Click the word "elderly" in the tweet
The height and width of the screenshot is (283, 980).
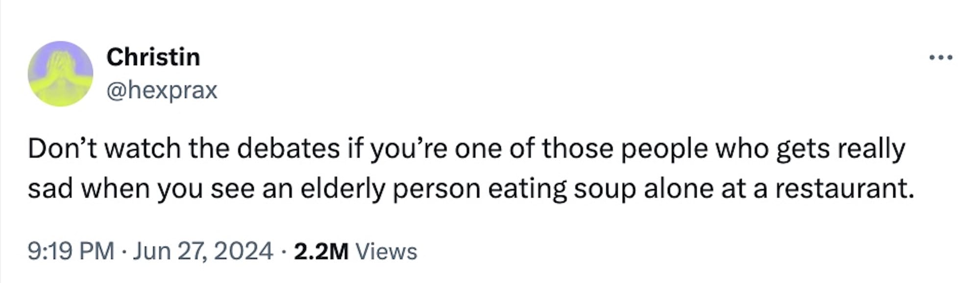point(343,189)
